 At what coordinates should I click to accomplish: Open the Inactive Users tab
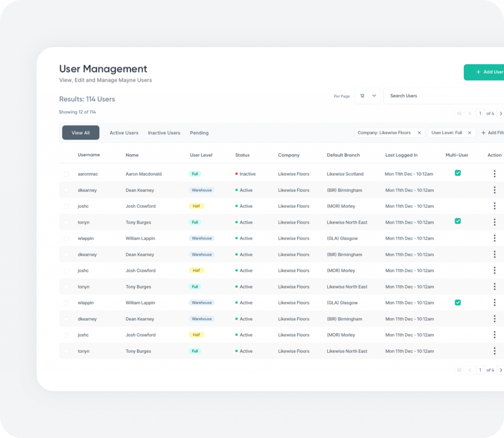pos(164,133)
